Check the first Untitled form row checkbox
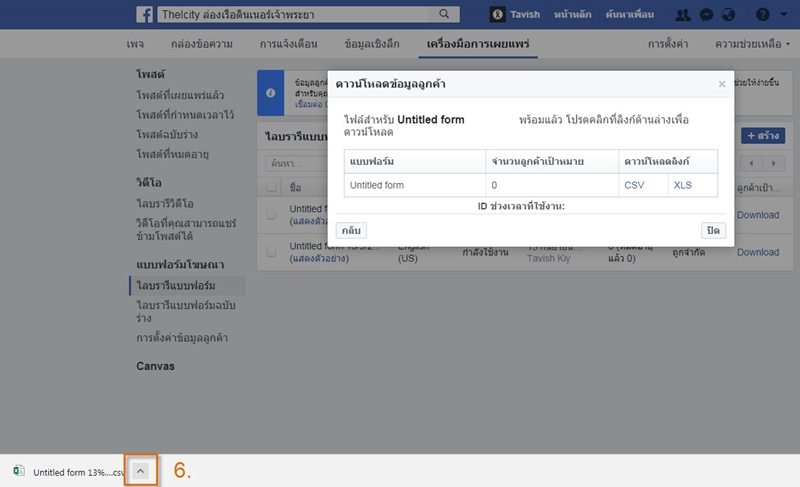Screen dimensions: 800x487 (x=271, y=215)
